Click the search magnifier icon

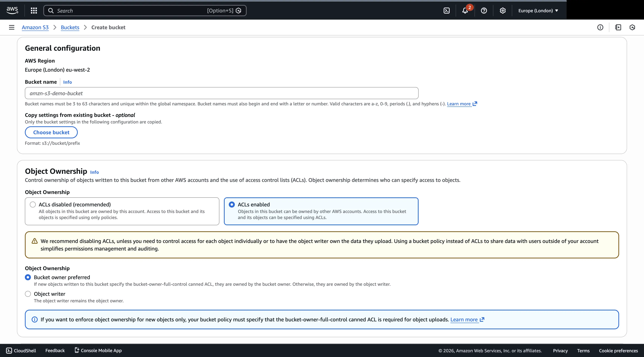(x=51, y=11)
